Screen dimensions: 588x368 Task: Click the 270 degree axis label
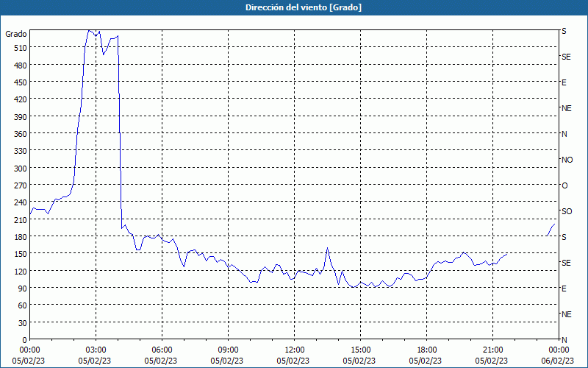pyautogui.click(x=21, y=185)
